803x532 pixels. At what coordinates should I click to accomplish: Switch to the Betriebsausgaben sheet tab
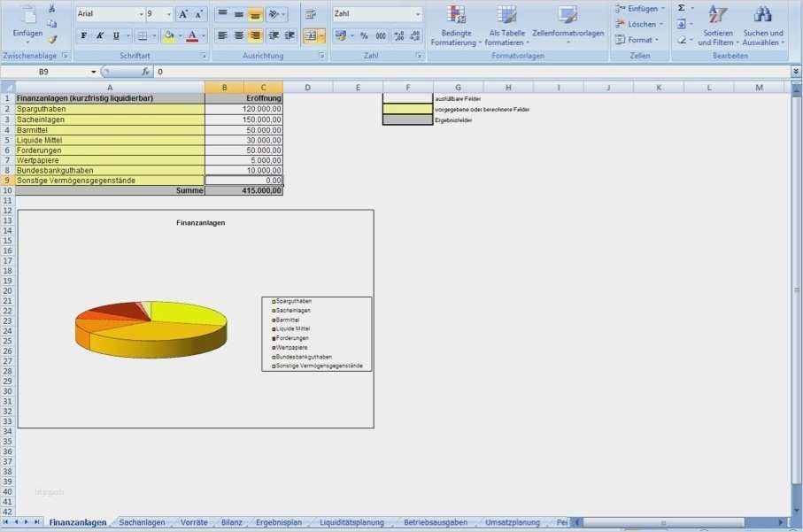[x=436, y=523]
